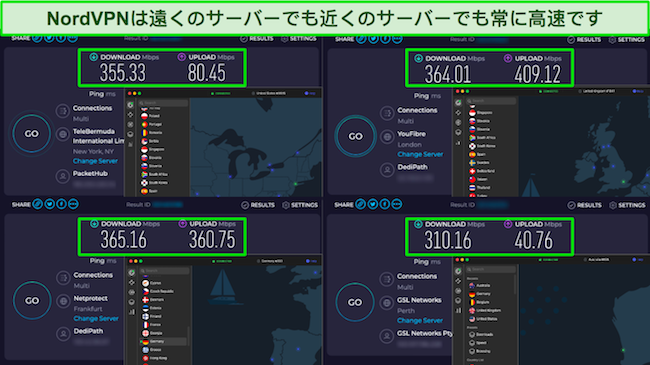
Task: Click upload arrow icon next to 80.45
Action: (x=182, y=57)
